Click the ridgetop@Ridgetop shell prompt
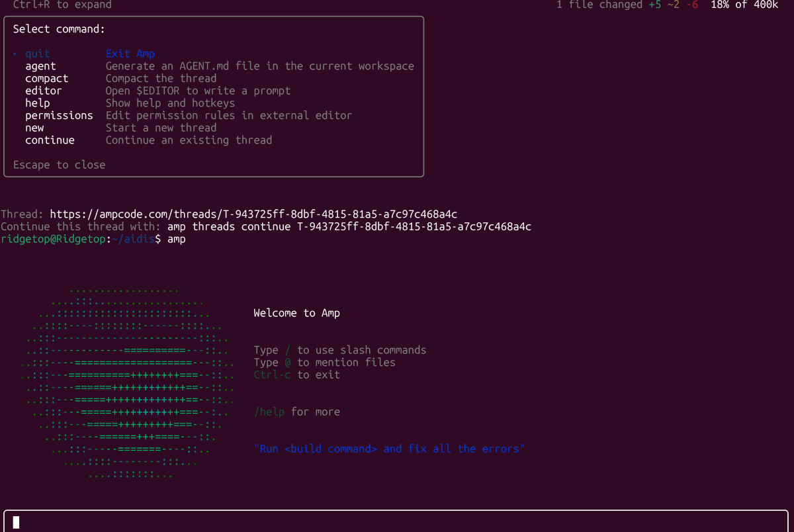Screen dimensions: 794x532 [81, 239]
